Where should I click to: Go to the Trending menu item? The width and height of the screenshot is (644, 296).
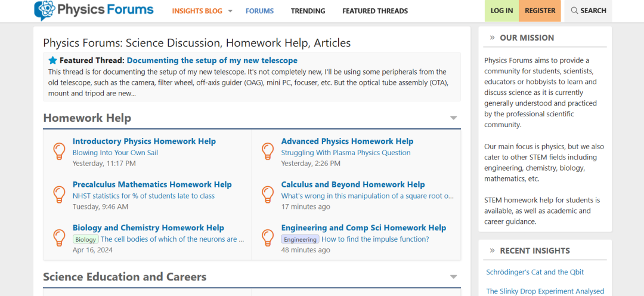click(x=308, y=11)
